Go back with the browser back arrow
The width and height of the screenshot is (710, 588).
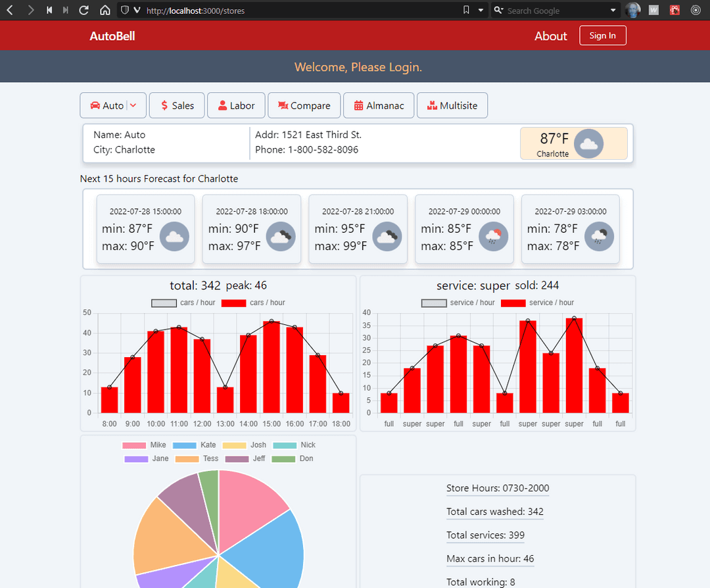(x=10, y=10)
